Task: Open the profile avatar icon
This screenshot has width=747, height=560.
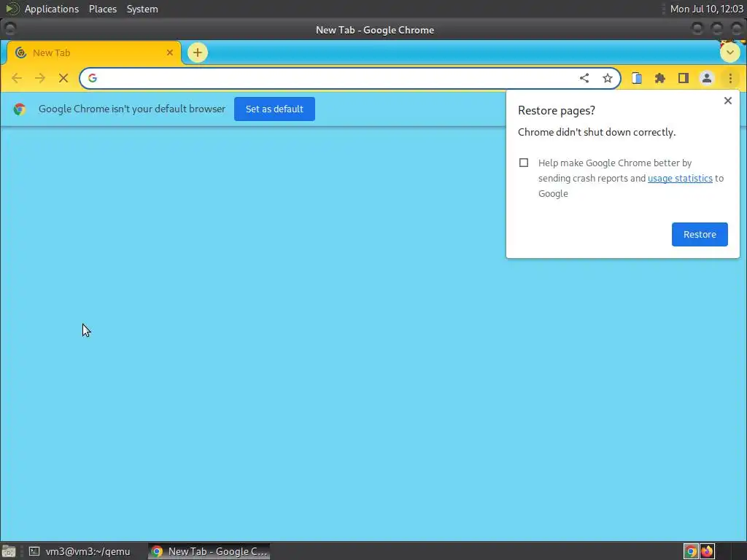Action: pos(706,78)
